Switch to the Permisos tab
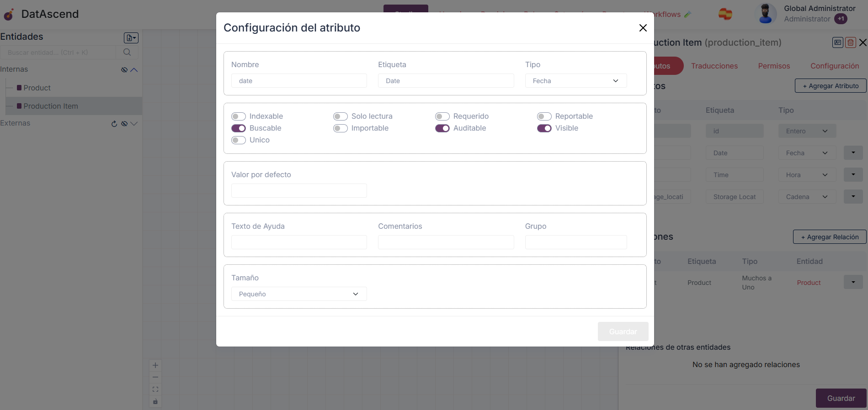Image resolution: width=868 pixels, height=410 pixels. coord(774,66)
